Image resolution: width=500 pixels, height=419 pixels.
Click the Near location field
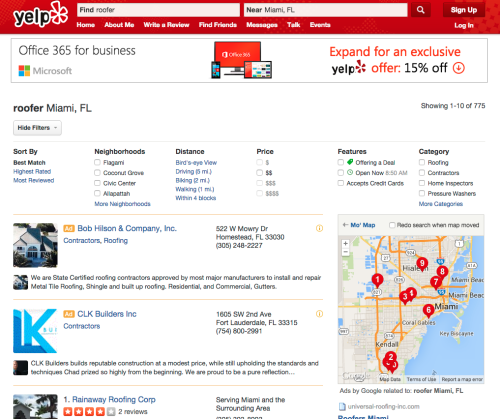coord(326,10)
